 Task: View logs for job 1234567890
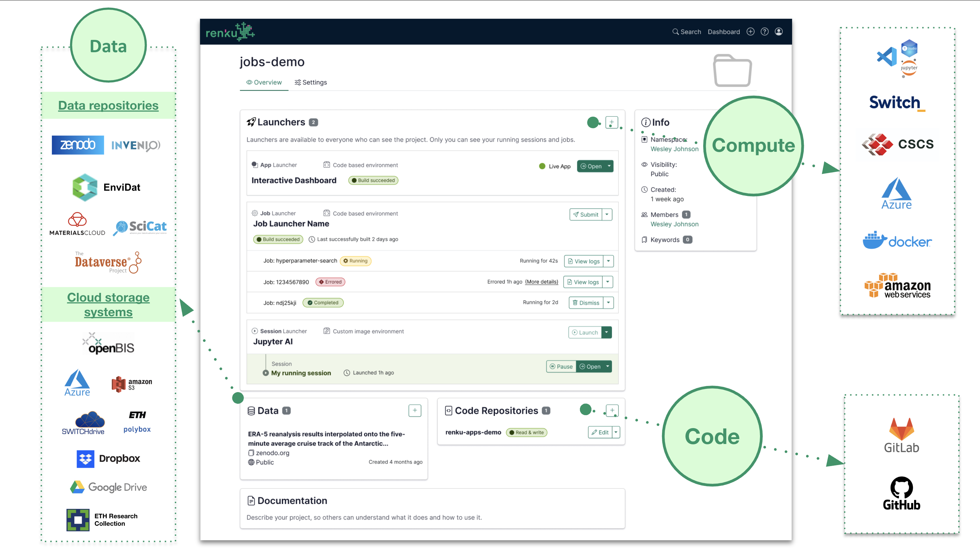[583, 282]
